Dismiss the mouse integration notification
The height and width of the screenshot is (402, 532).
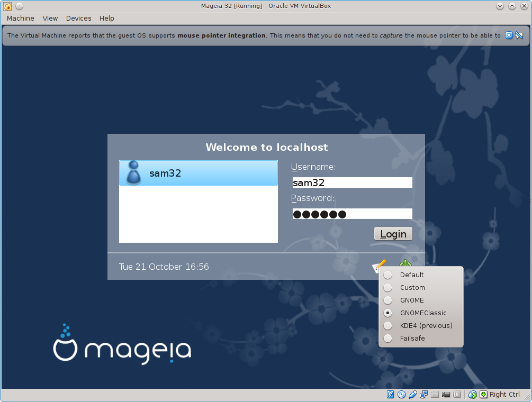click(509, 35)
